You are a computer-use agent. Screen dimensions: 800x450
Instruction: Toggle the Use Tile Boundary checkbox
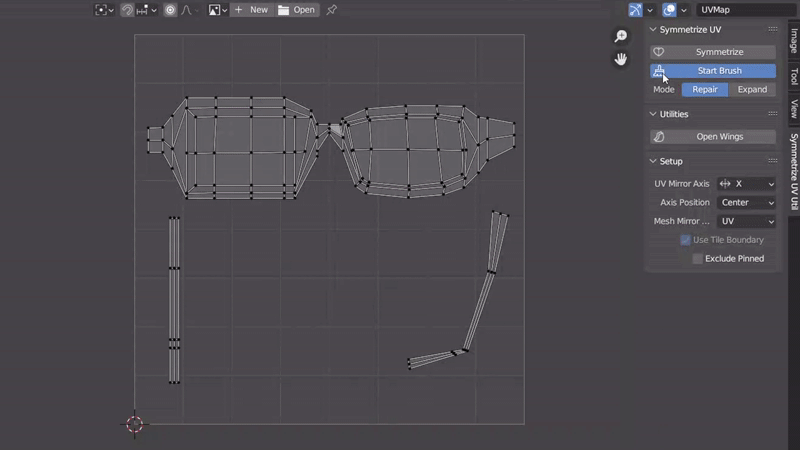(x=685, y=240)
